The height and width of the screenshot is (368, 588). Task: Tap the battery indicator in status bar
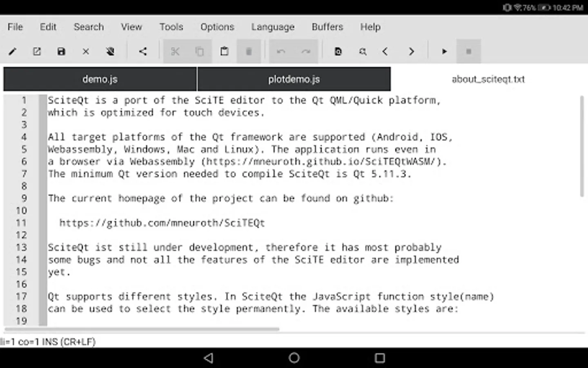544,7
